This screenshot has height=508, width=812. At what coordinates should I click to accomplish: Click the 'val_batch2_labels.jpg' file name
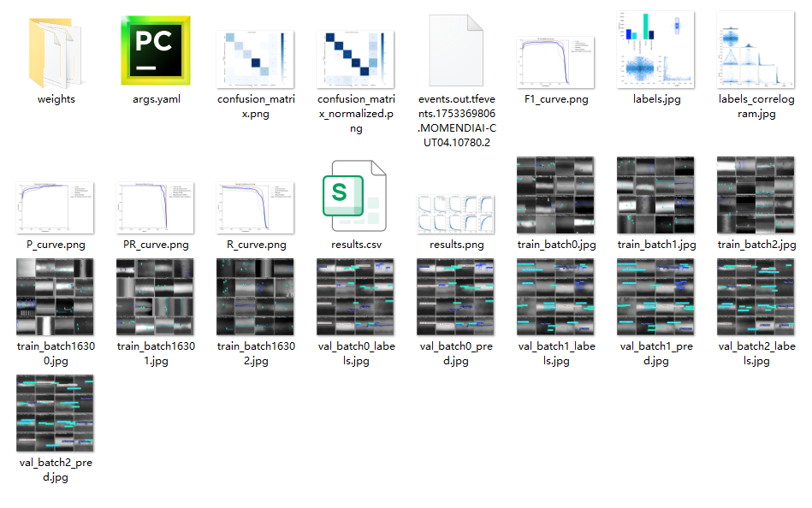[756, 353]
